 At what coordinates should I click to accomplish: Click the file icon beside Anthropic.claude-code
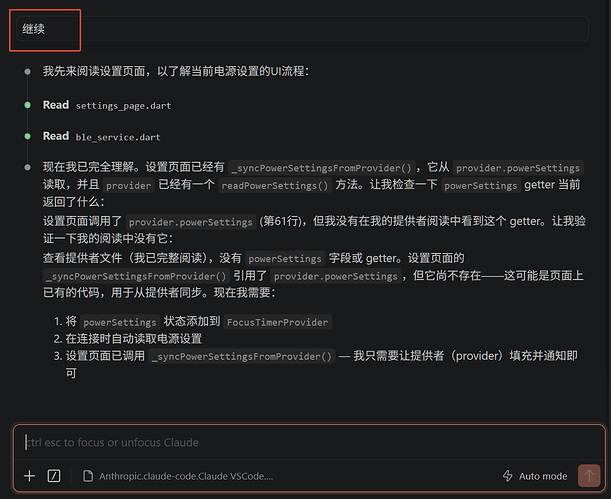click(88, 476)
